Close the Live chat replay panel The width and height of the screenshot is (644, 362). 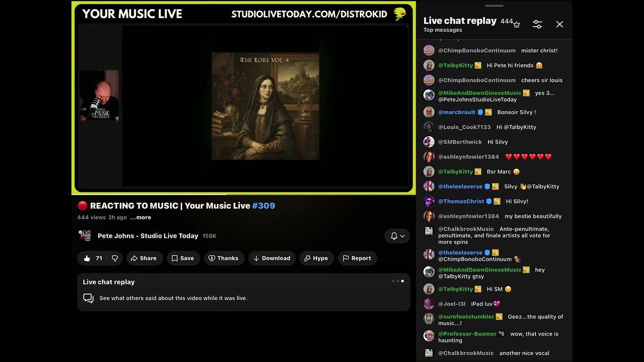(559, 24)
